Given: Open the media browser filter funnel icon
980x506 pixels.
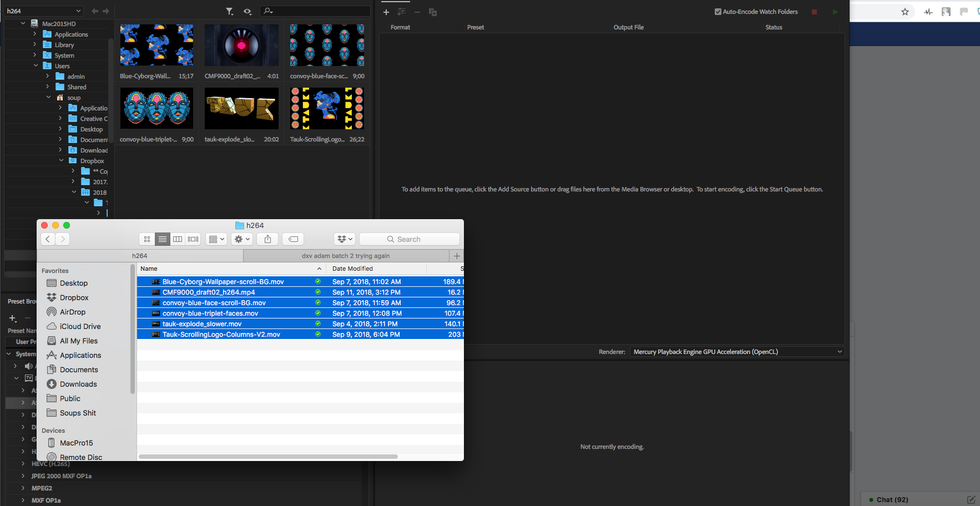Looking at the screenshot, I should (x=229, y=11).
